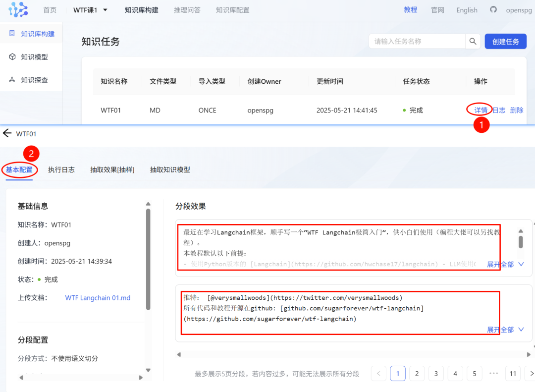This screenshot has height=392, width=535.
Task: Click the 基础信息 panel vertical scrollbar thumb
Action: click(148, 260)
